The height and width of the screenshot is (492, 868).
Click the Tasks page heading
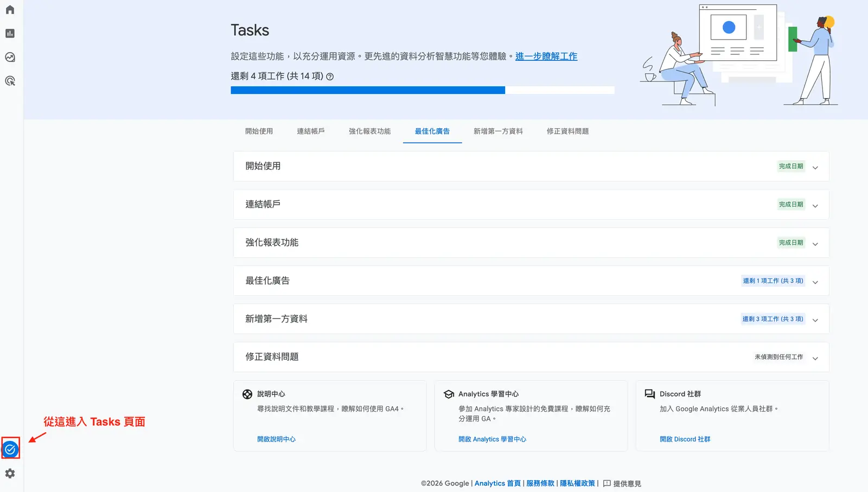tap(250, 30)
